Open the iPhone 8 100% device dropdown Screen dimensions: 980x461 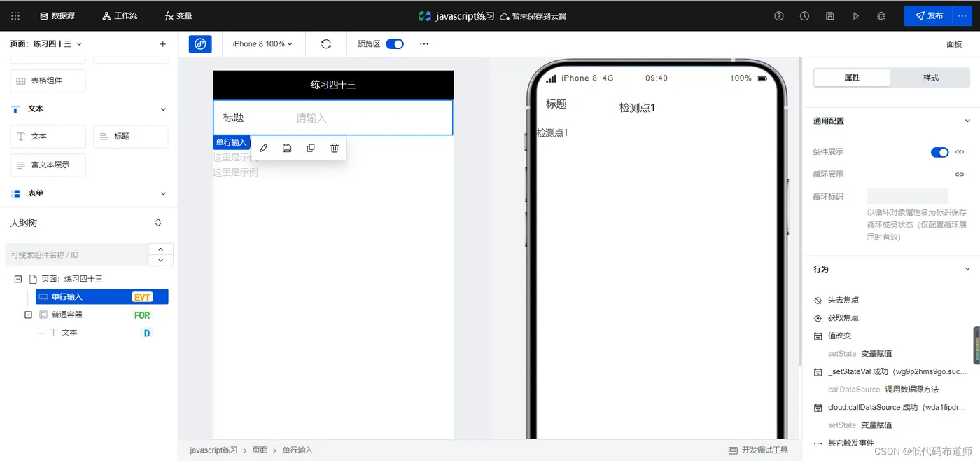262,43
